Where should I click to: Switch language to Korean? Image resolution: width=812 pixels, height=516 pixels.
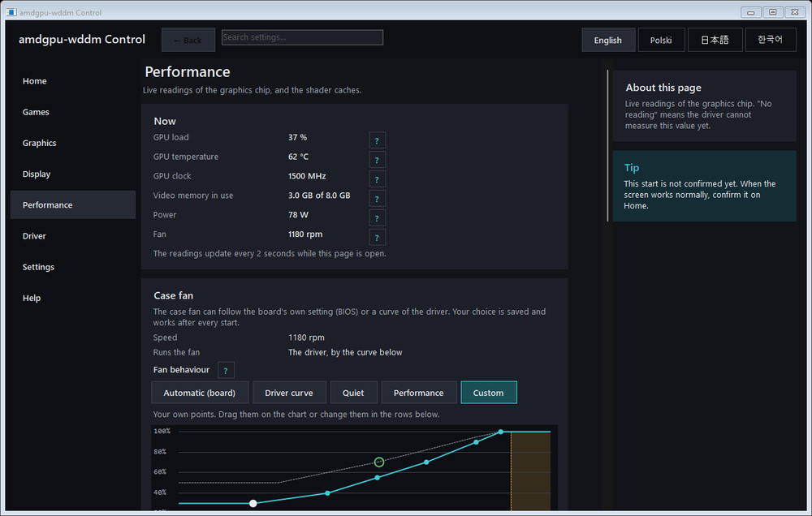[x=770, y=40]
